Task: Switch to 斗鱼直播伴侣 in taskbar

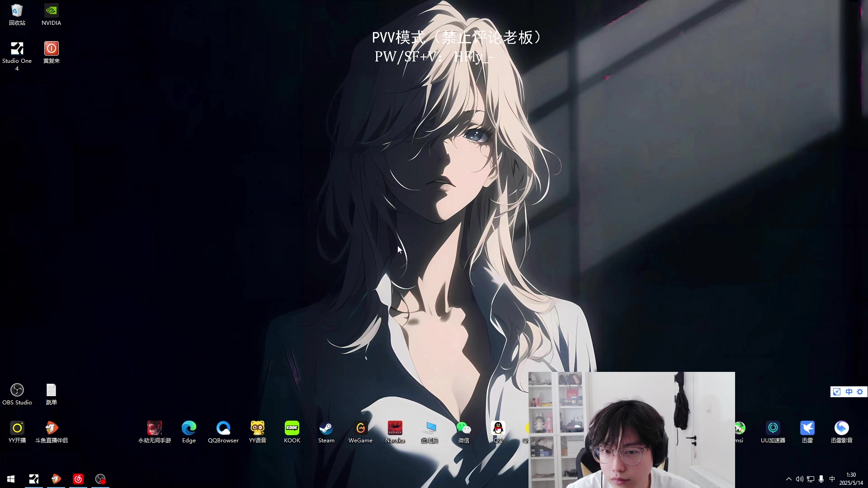Action: [x=56, y=479]
